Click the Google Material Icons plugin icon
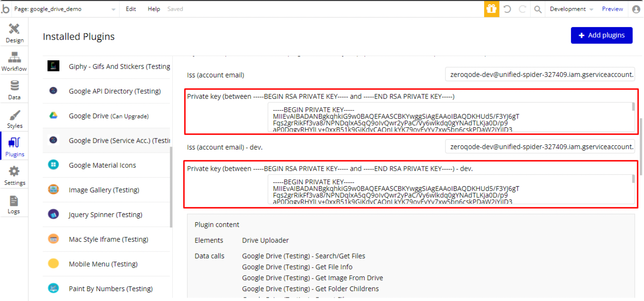 pos(53,165)
